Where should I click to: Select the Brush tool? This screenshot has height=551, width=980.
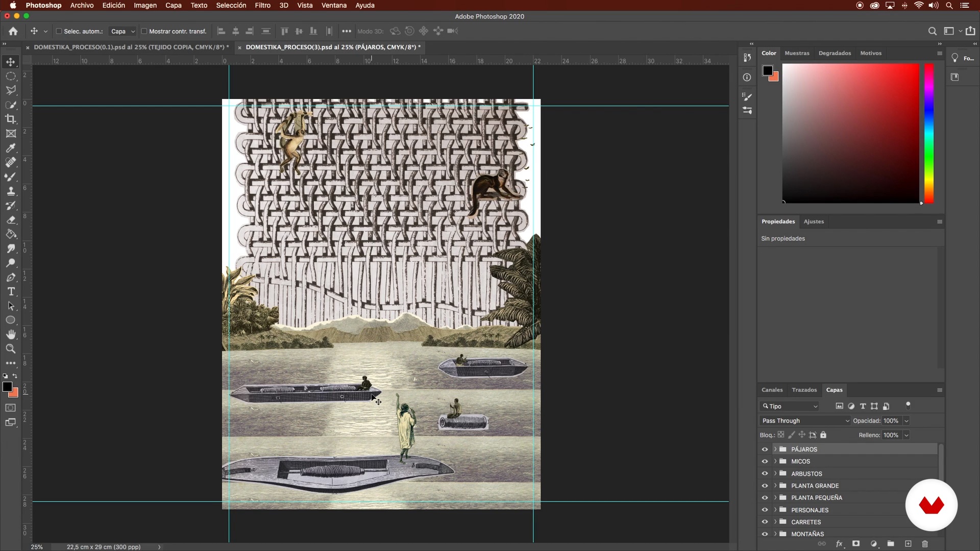pos(11,177)
